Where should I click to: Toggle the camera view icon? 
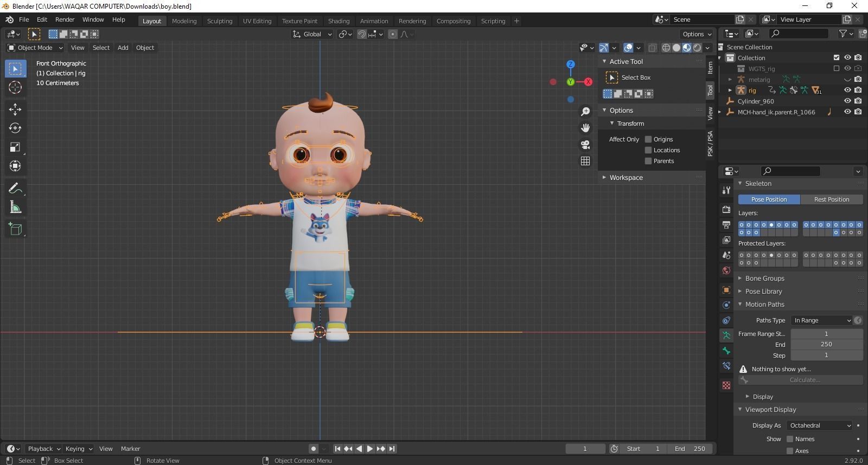(585, 145)
